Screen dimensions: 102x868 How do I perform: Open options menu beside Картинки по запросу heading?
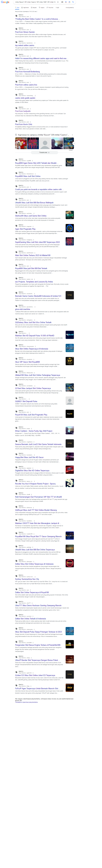[72, 135]
